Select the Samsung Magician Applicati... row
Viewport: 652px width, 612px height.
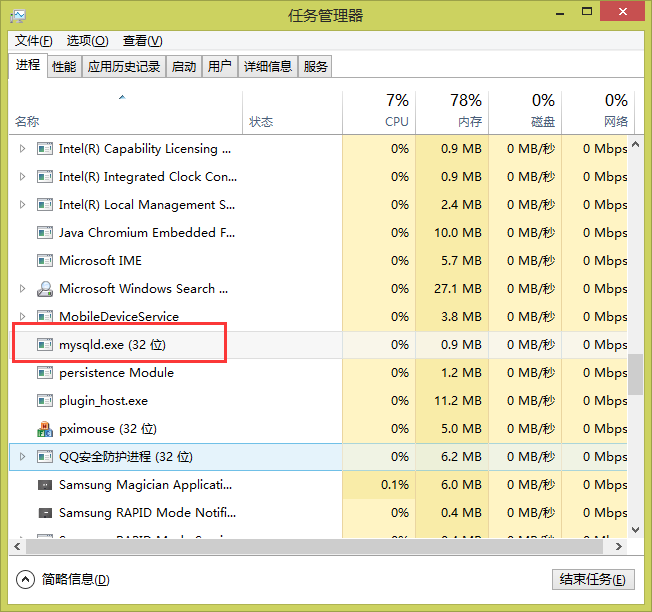tap(318, 485)
